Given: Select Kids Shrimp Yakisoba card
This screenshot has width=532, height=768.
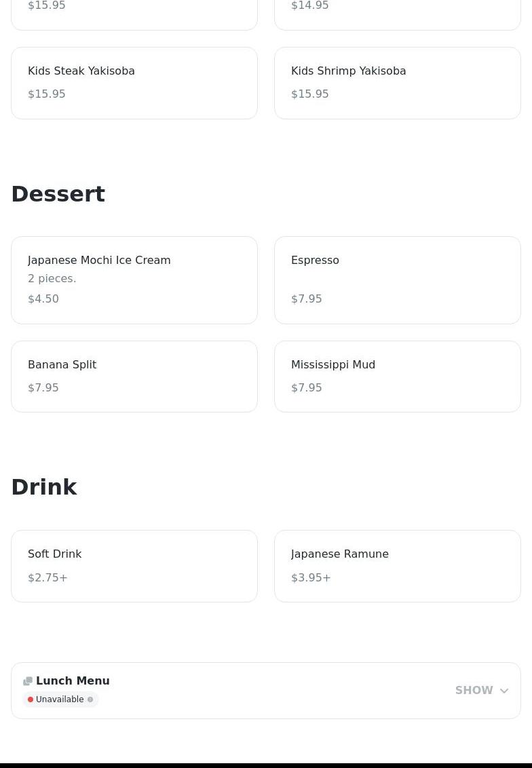Looking at the screenshot, I should tap(397, 83).
